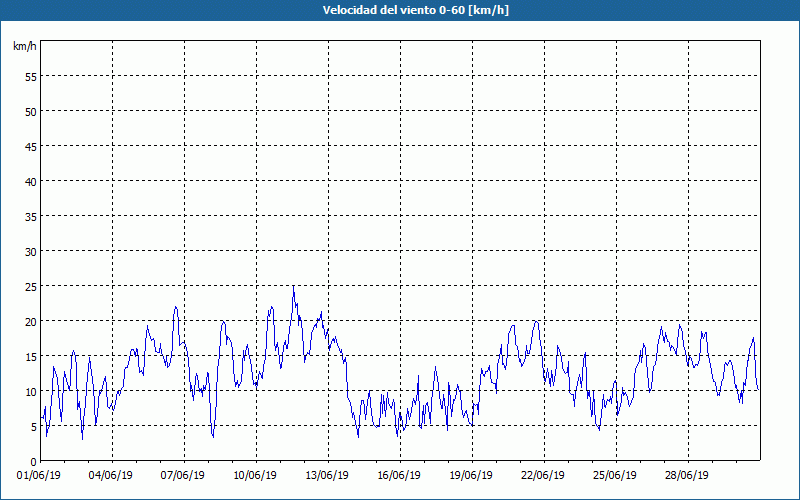Click the date label 07/06/19
Image resolution: width=800 pixels, height=500 pixels.
pyautogui.click(x=183, y=476)
